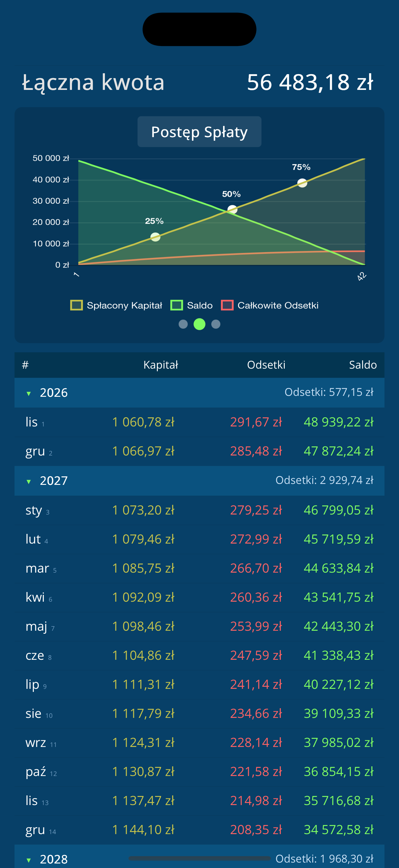
Task: Tap the 50 000 zł axis label
Action: [x=51, y=158]
